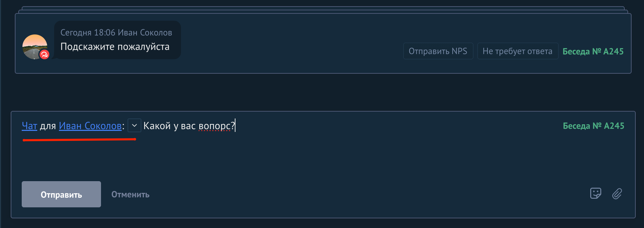Mark conversation as Не требует ответа
The height and width of the screenshot is (228, 644).
tap(517, 51)
